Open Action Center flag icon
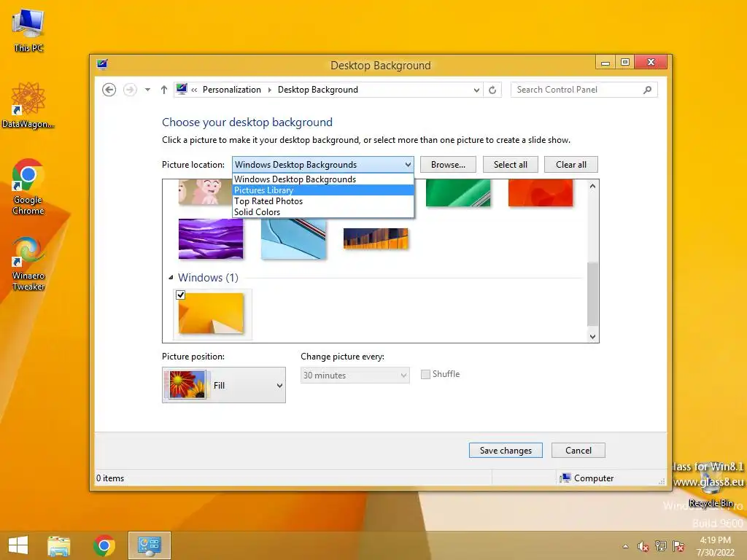The width and height of the screenshot is (747, 560). [x=678, y=546]
